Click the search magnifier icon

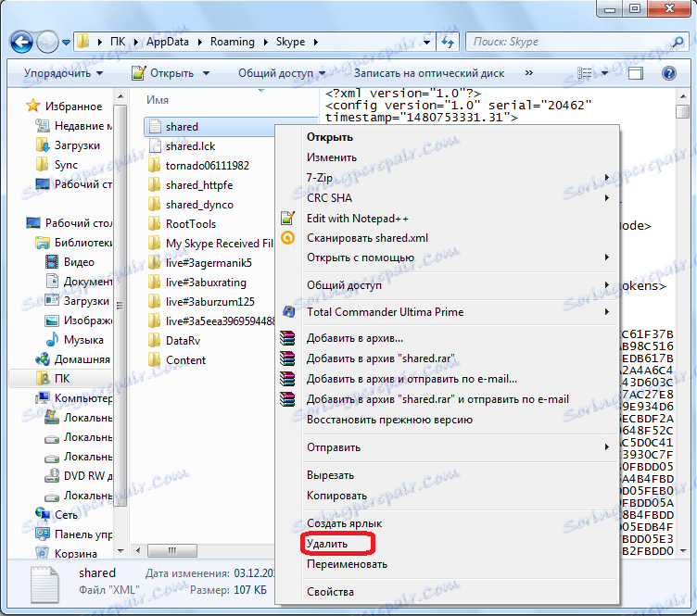(678, 43)
